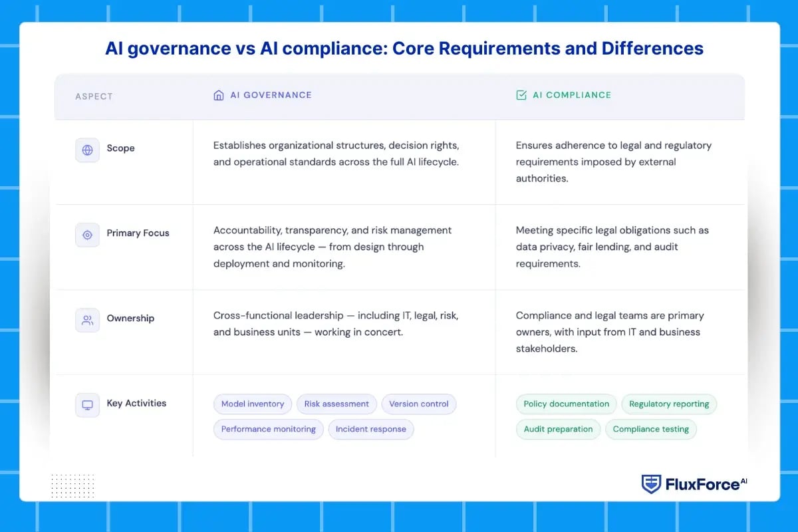
Task: Click the Aspect column heading
Action: pos(94,96)
